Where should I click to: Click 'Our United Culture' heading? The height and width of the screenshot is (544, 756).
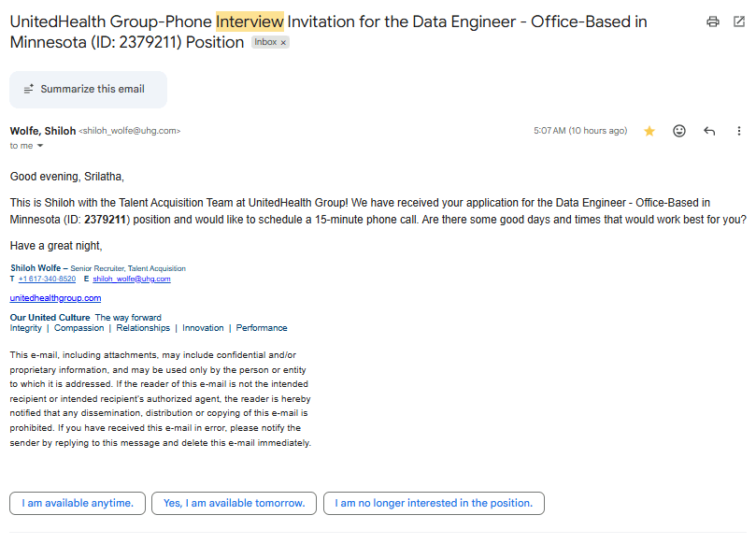50,318
